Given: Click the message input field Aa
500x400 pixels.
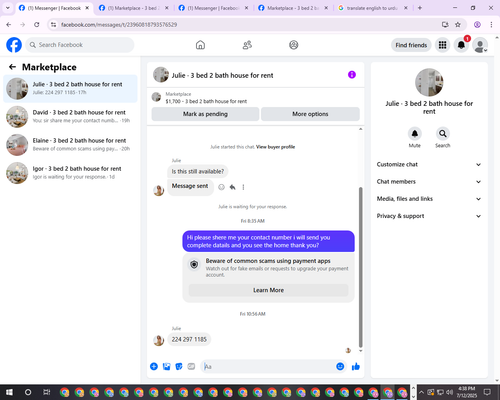Looking at the screenshot, I should click(267, 367).
